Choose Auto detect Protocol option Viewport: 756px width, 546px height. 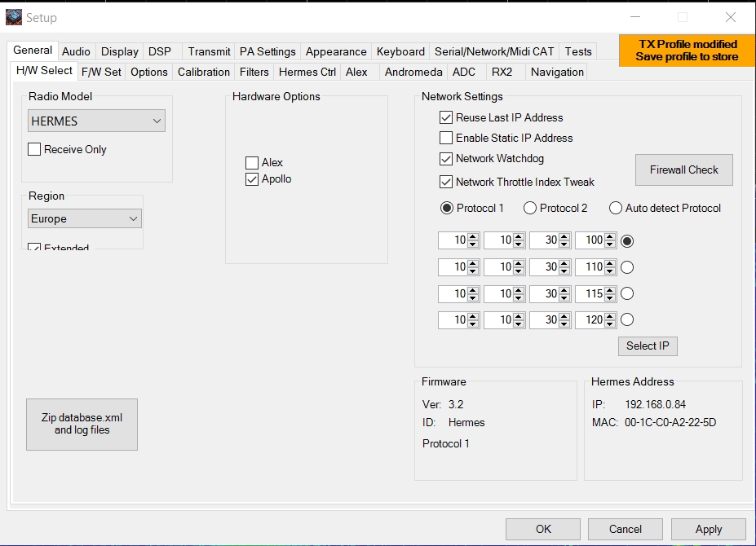616,208
